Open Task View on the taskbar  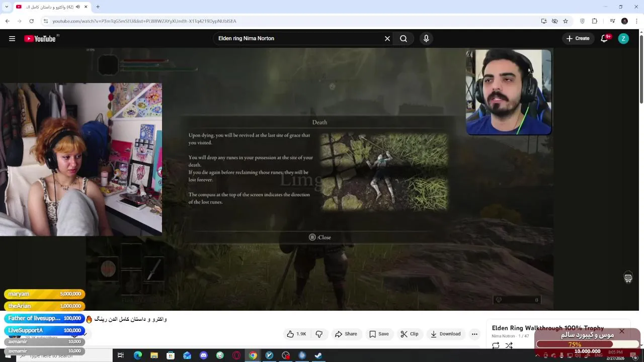[121, 355]
